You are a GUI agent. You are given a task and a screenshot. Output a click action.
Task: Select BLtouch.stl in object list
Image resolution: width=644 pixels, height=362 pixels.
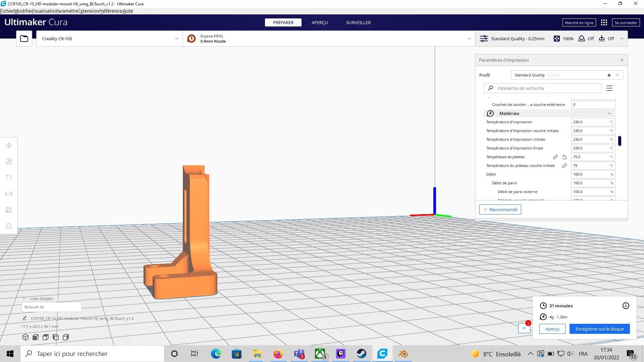coord(51,307)
